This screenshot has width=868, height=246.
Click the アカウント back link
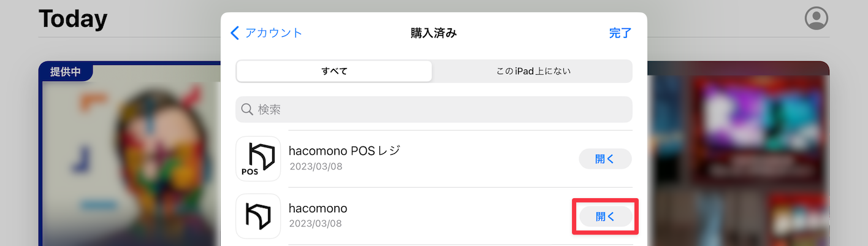273,33
